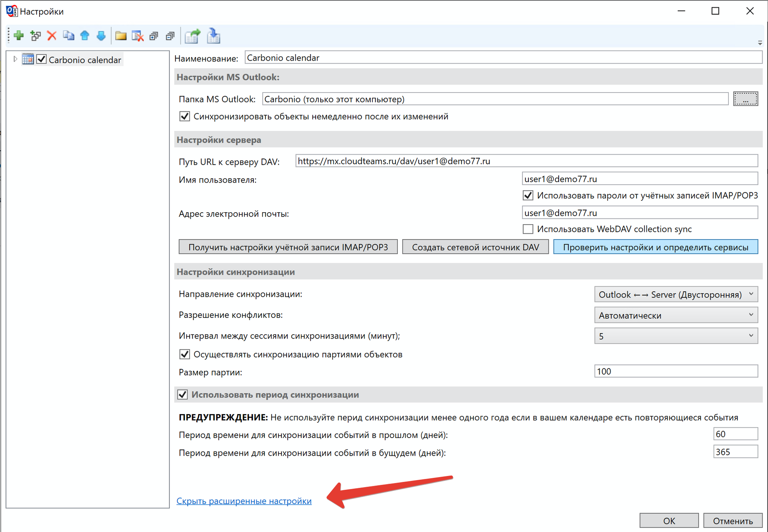
Task: Click the DAV server URL field
Action: [x=527, y=161]
